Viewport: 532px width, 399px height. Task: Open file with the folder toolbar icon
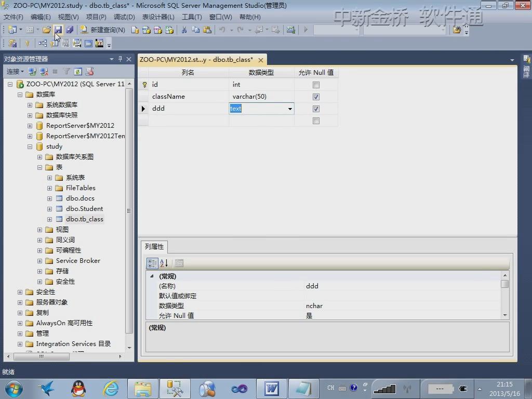tap(47, 30)
